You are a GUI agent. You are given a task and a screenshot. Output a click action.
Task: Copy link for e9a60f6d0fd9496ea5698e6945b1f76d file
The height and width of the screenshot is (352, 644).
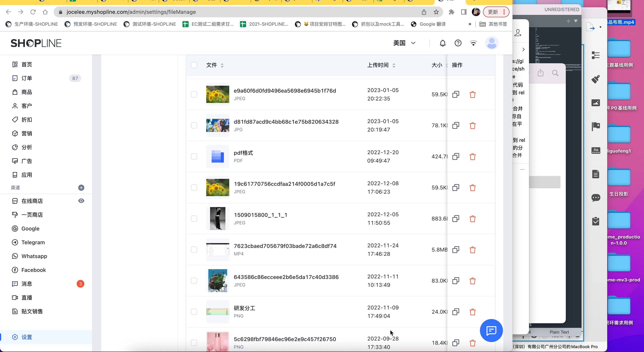tap(456, 95)
